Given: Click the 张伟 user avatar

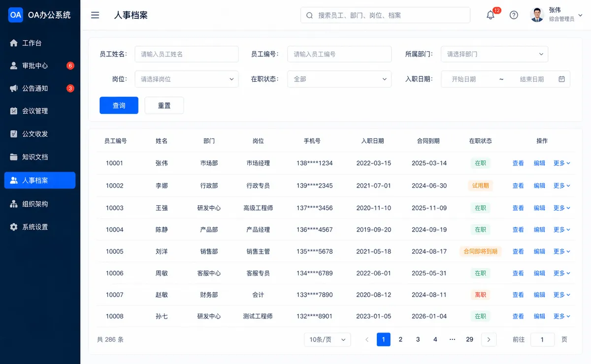Looking at the screenshot, I should click(537, 15).
